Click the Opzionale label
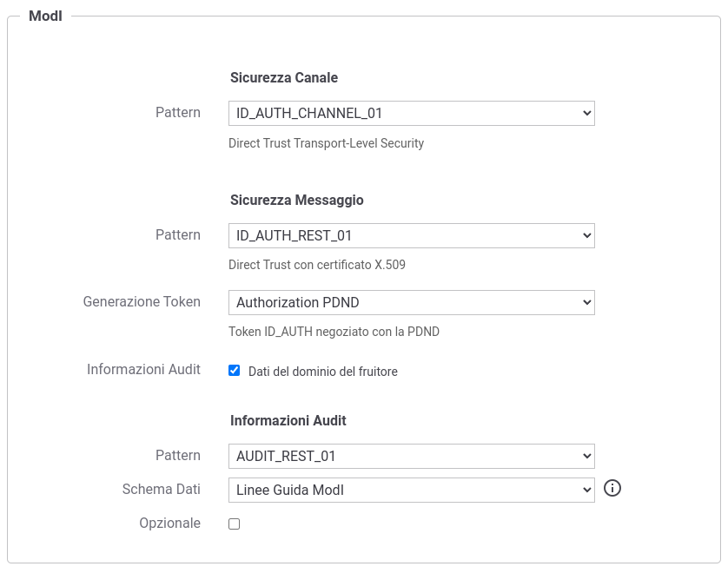 [x=170, y=523]
